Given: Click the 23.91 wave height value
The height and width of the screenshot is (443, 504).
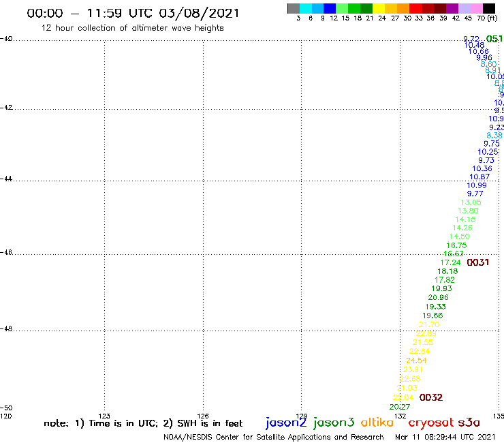Looking at the screenshot, I should (413, 369).
